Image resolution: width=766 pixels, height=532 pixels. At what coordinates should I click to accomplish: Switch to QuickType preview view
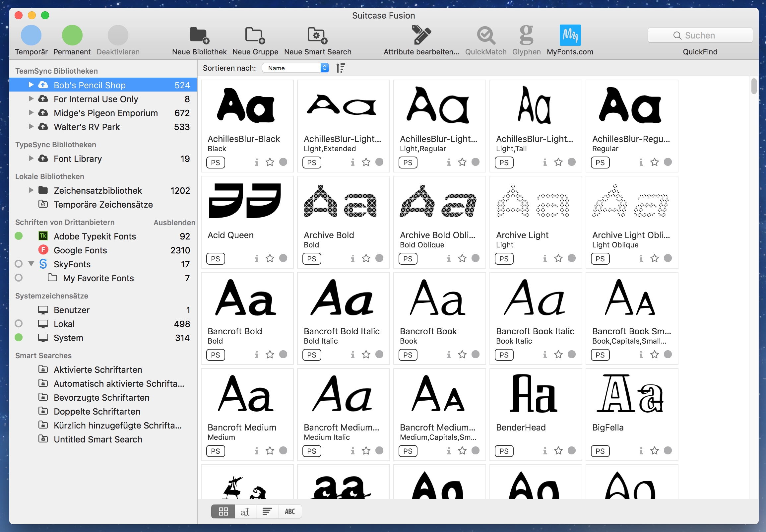point(245,511)
